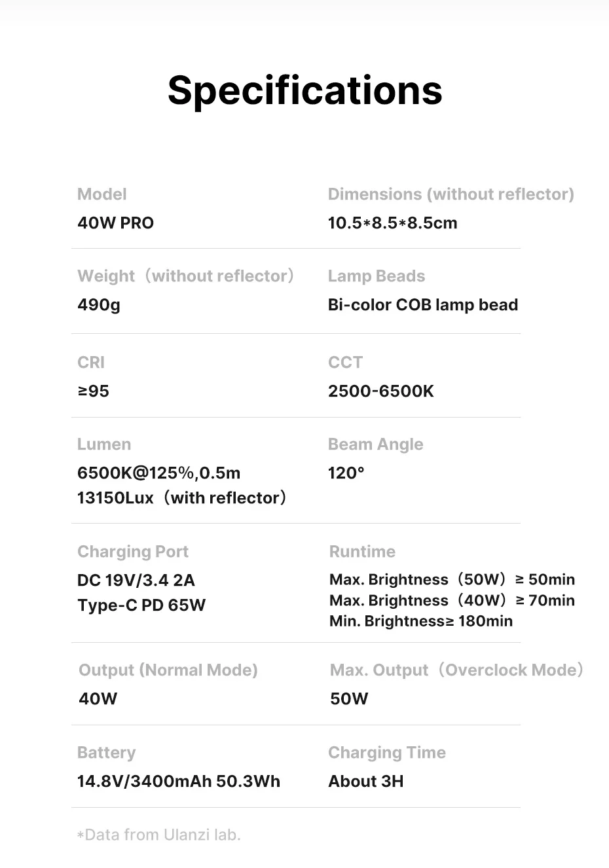
Task: Click the 120° beam angle value
Action: (346, 473)
